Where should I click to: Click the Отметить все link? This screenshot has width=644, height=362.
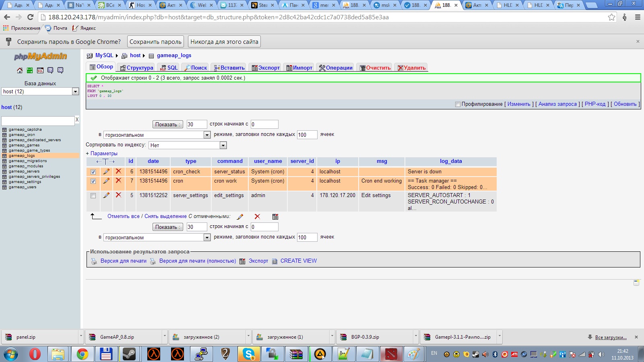[123, 216]
